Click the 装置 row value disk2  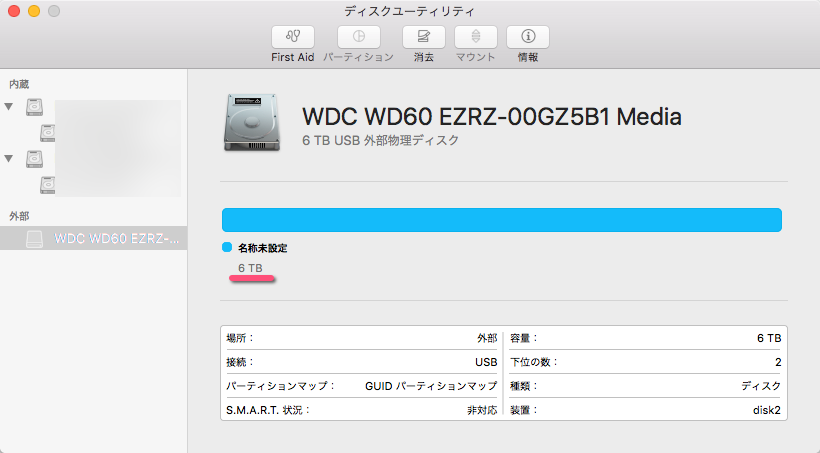767,410
